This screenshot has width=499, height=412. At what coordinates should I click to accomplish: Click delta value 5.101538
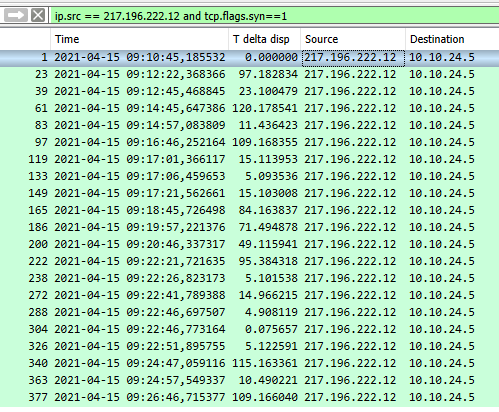tap(271, 278)
